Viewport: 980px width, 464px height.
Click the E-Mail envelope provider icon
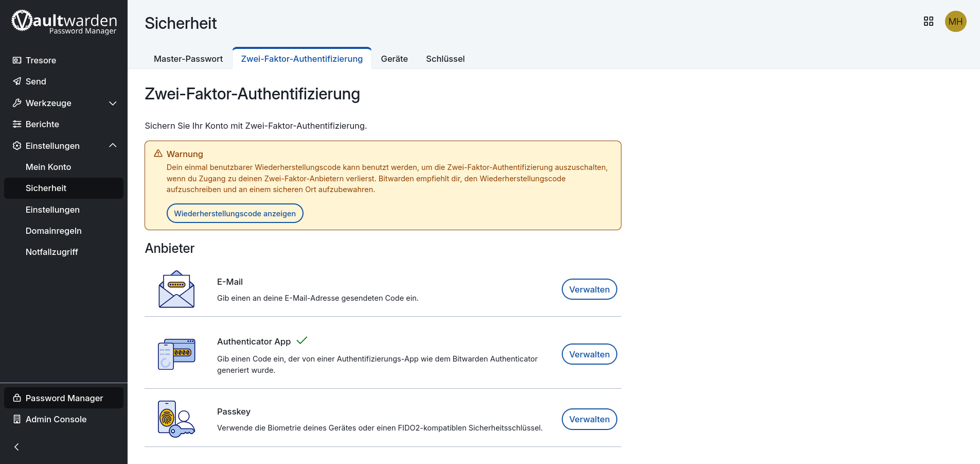point(176,289)
